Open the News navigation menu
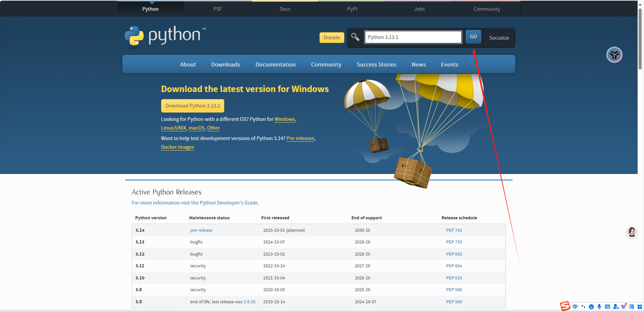Image resolution: width=644 pixels, height=312 pixels. pyautogui.click(x=418, y=64)
